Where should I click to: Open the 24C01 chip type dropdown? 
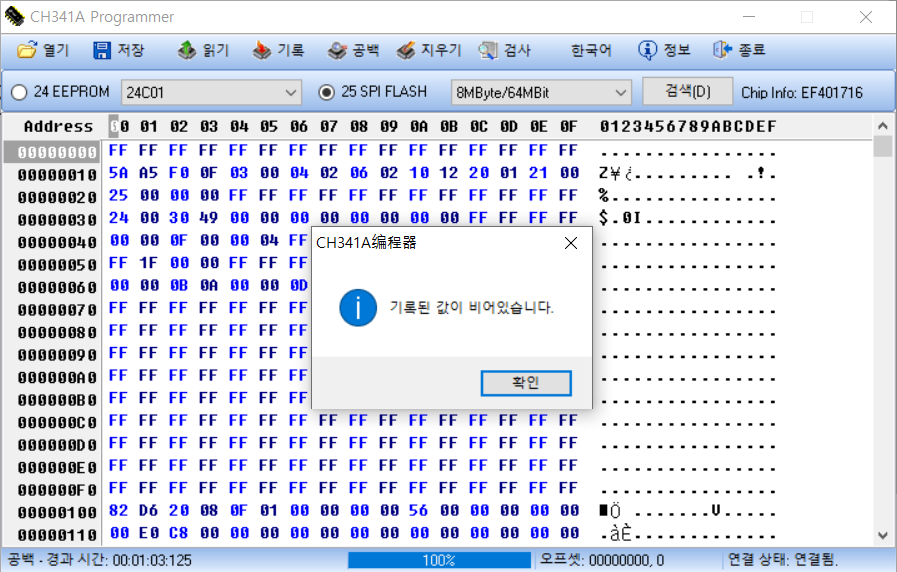[211, 92]
